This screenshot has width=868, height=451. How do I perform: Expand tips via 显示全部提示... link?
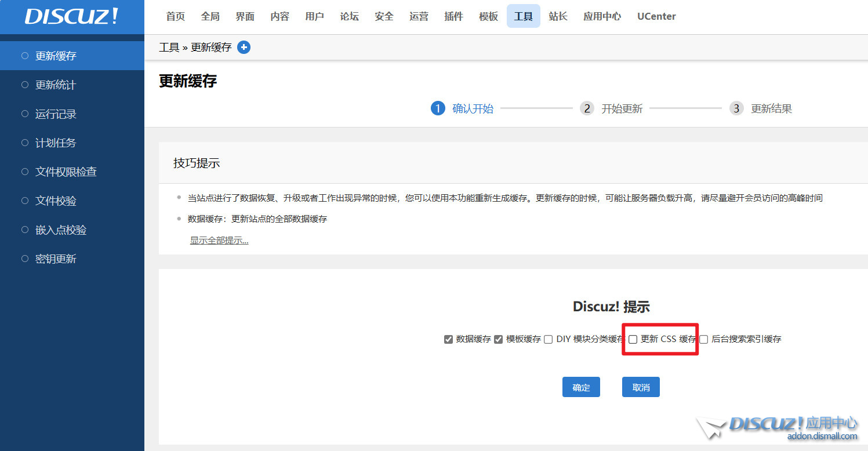click(x=219, y=241)
